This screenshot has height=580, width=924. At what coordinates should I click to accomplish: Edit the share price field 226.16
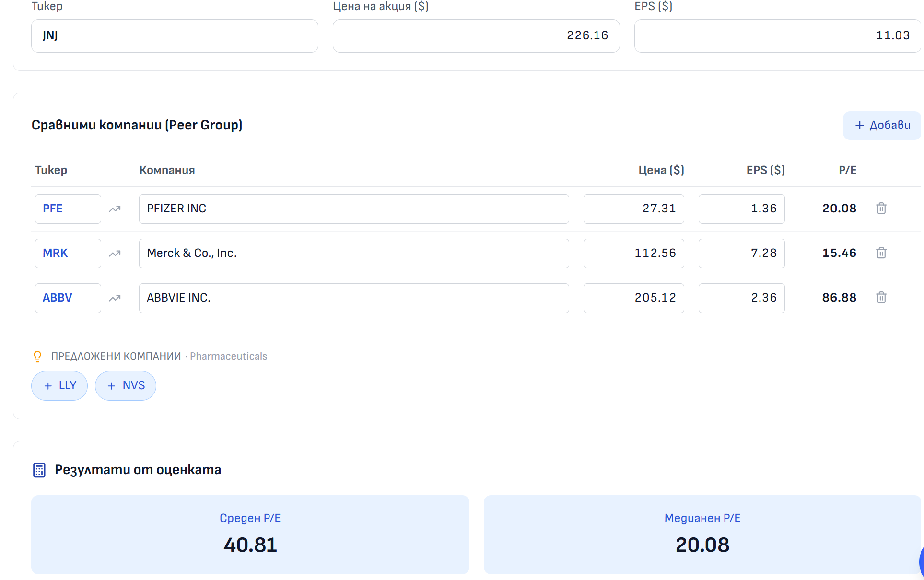(x=476, y=36)
